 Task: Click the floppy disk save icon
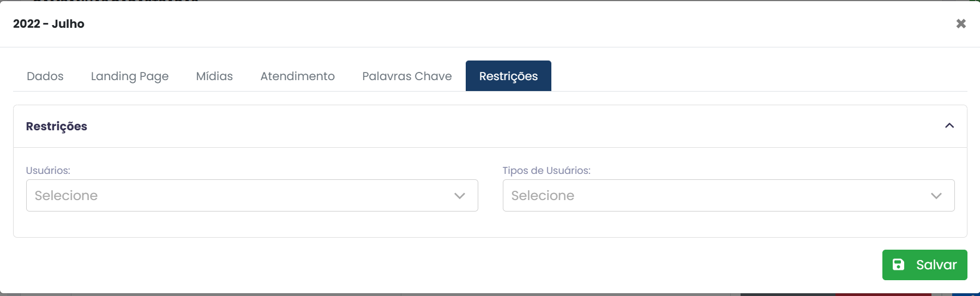pyautogui.click(x=898, y=265)
